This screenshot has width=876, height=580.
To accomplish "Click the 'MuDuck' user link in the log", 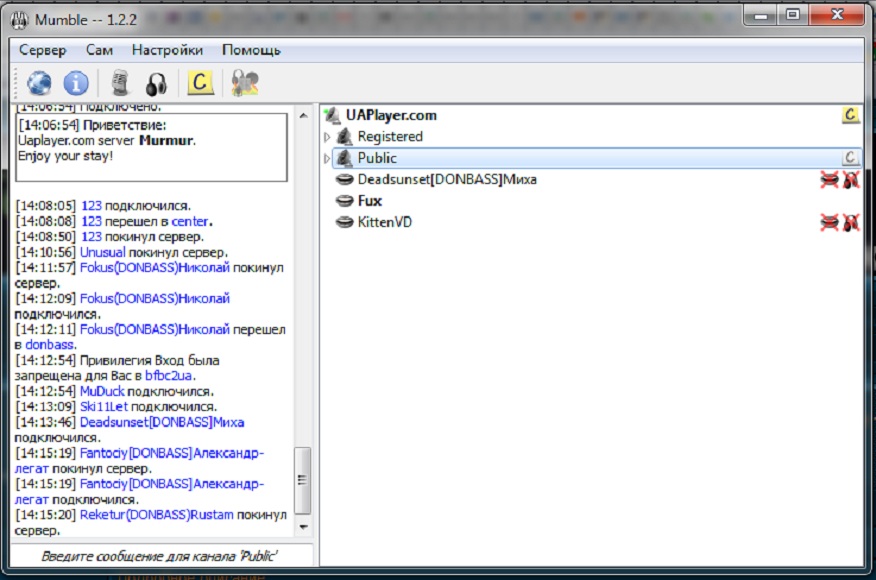I will point(102,391).
